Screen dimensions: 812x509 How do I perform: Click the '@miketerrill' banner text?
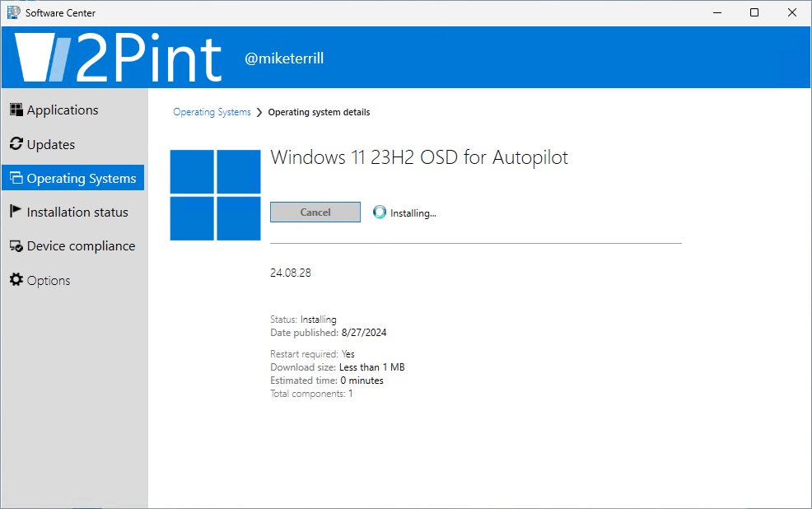pos(284,58)
